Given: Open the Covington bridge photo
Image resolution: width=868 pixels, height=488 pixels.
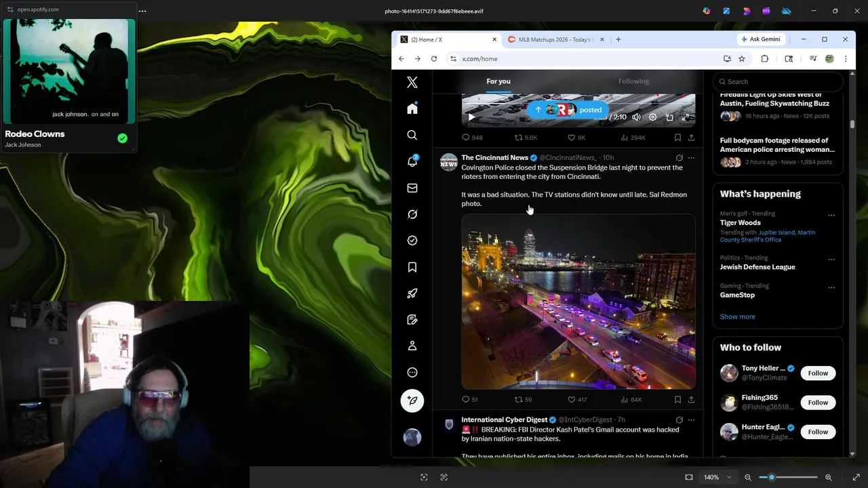Looking at the screenshot, I should pos(578,302).
